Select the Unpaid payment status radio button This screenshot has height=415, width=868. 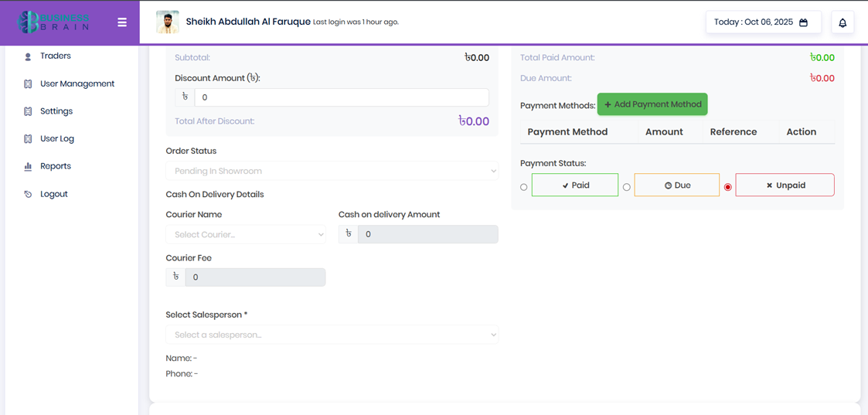click(x=727, y=187)
